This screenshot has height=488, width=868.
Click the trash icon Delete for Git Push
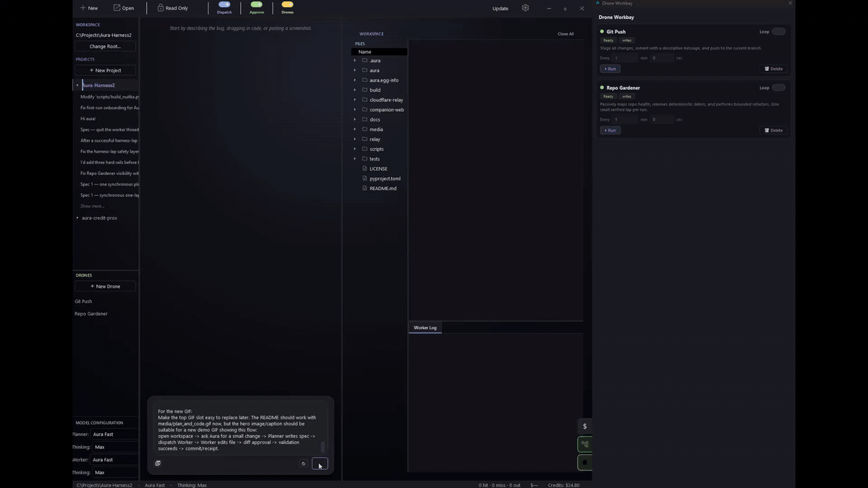pyautogui.click(x=774, y=69)
